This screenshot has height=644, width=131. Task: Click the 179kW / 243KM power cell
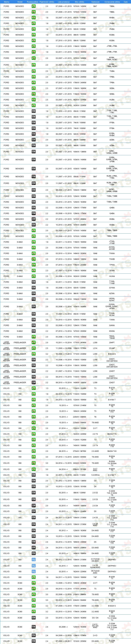pos(79,612)
